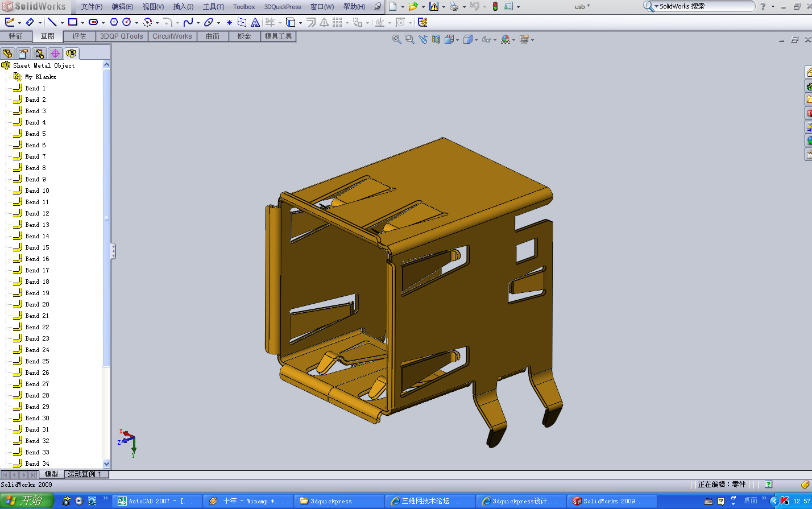
Task: Open the Rectangle tool dropdown arrow
Action: tap(82, 23)
